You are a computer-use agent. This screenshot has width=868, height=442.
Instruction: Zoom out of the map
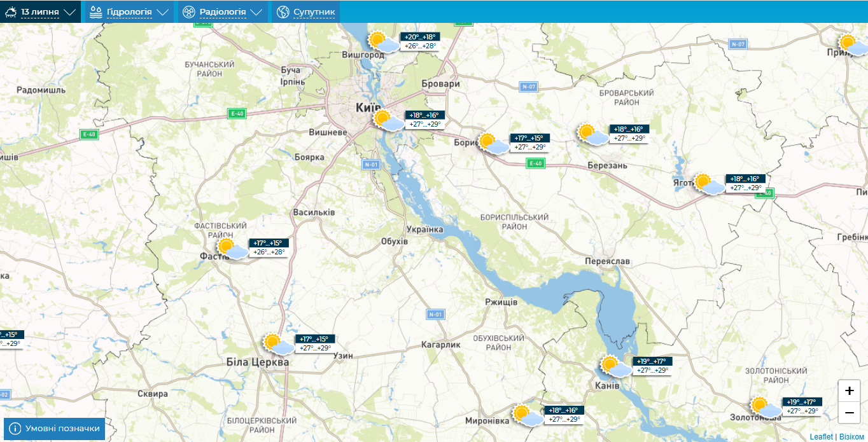[x=849, y=413]
